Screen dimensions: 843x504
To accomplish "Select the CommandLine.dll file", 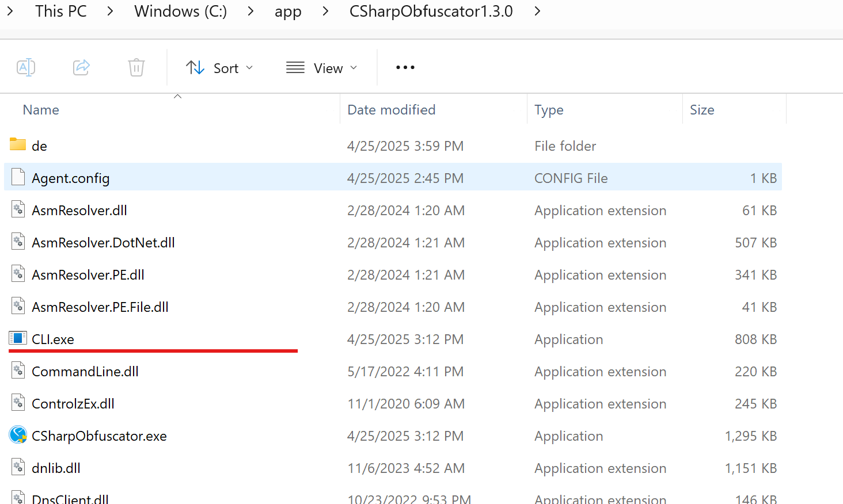I will pos(85,372).
